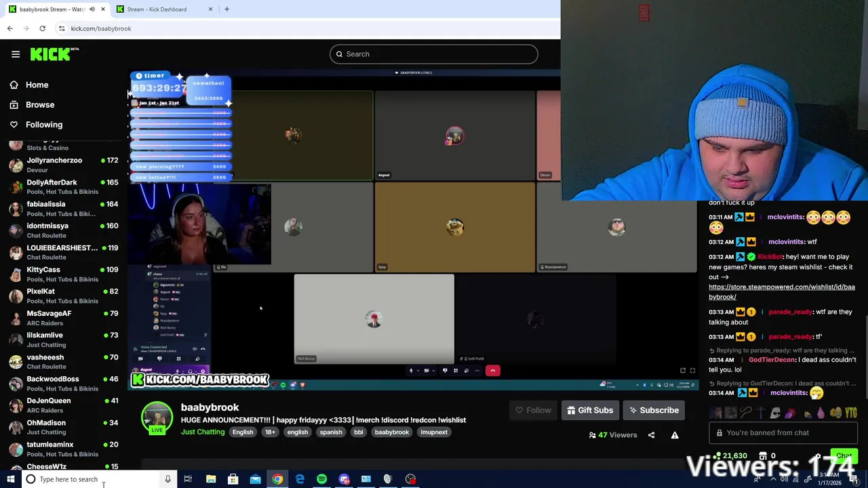
Task: Click the Kick search box
Action: click(434, 54)
